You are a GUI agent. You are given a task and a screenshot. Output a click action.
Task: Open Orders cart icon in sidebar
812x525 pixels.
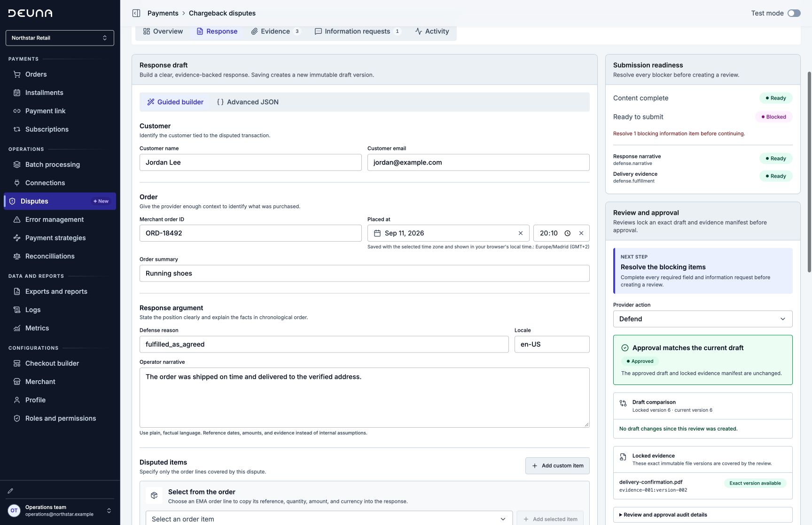17,74
